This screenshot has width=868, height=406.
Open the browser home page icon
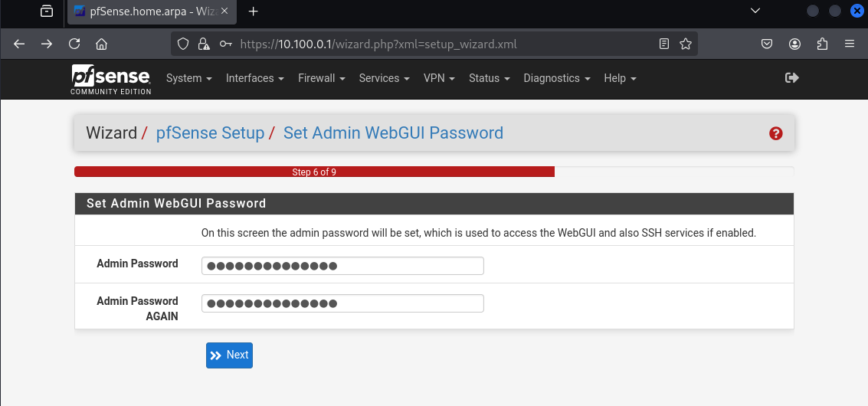(x=101, y=44)
